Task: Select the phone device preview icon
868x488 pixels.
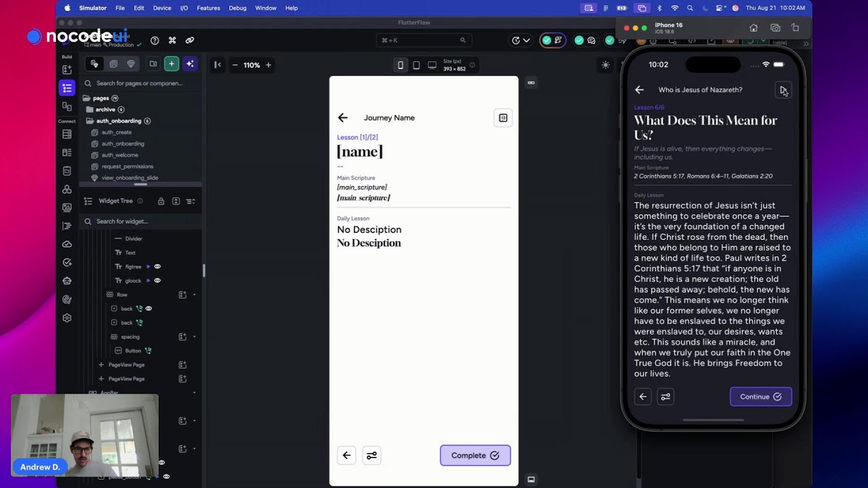Action: [x=400, y=65]
